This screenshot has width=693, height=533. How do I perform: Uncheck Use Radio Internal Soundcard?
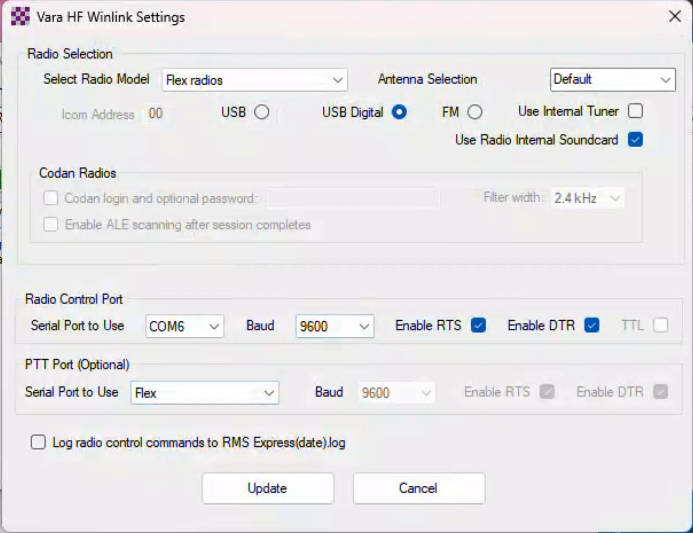635,140
